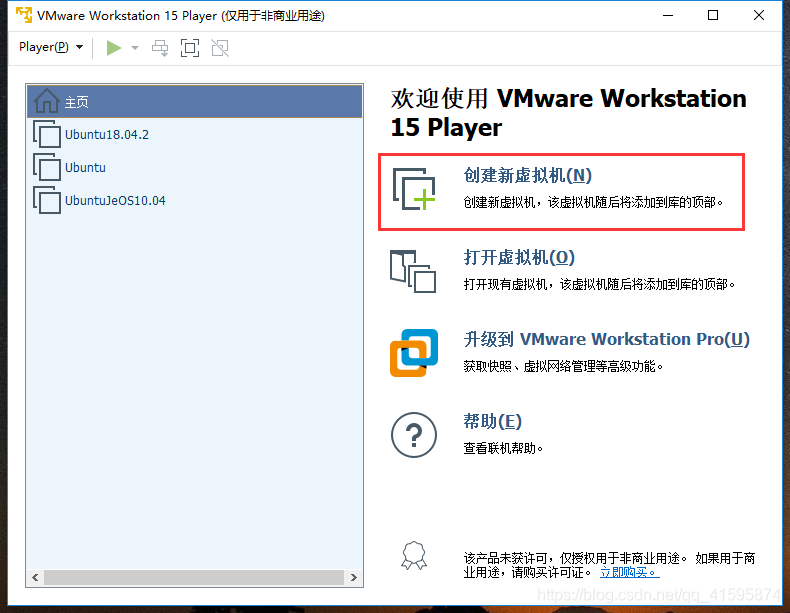The width and height of the screenshot is (790, 613).
Task: Click the create new VM plus icon
Action: pos(414,189)
